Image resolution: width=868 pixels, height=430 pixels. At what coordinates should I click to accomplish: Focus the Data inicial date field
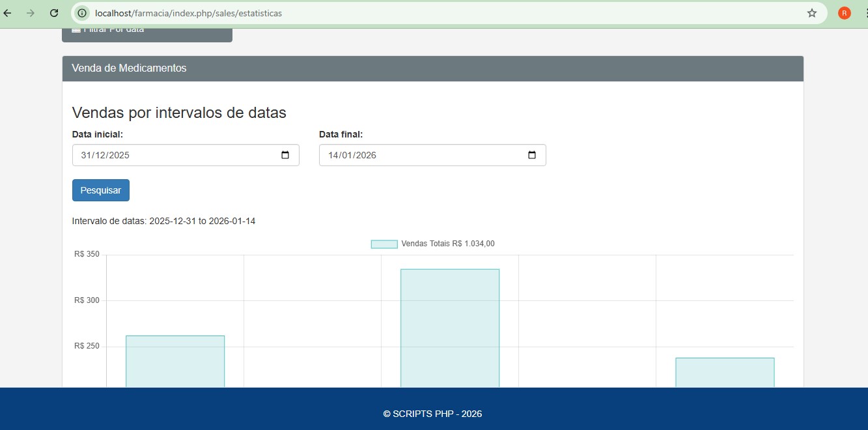(x=169, y=155)
